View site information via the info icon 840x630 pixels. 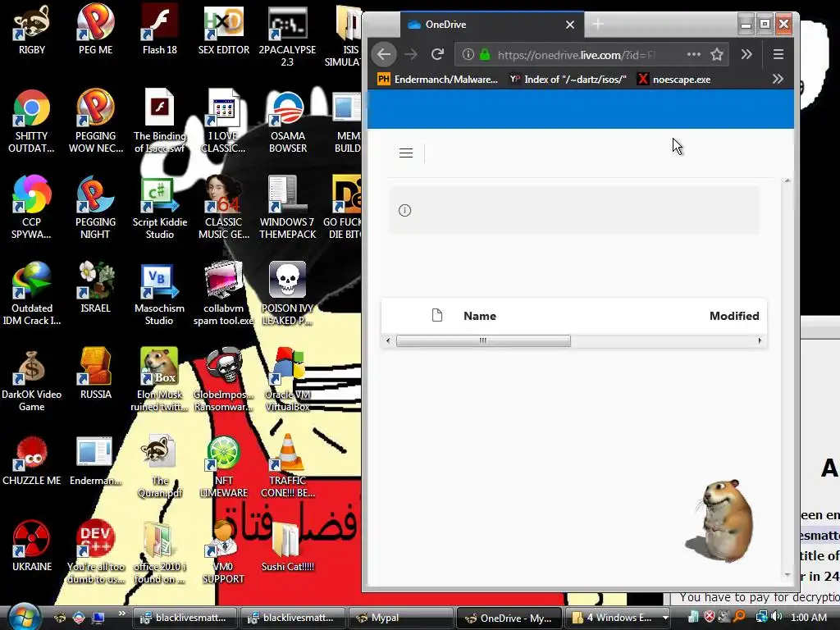(x=468, y=54)
